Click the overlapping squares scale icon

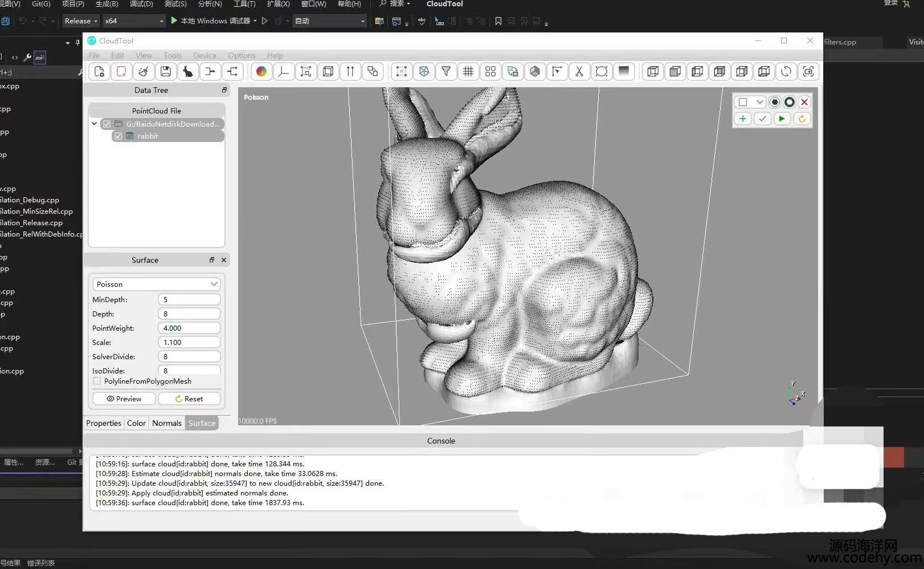[x=373, y=71]
